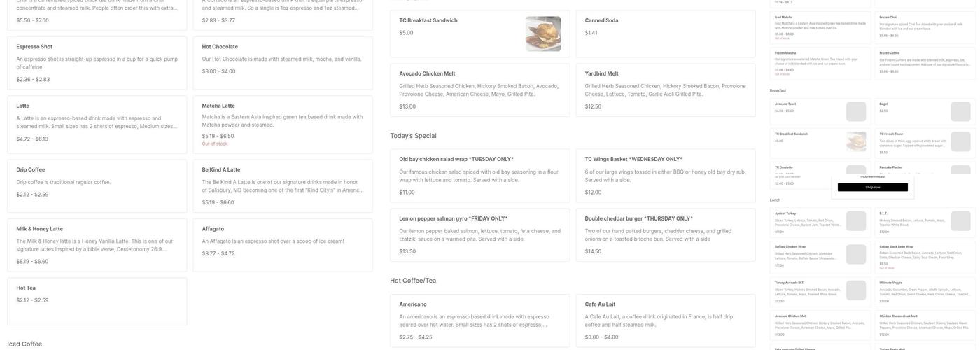Choose the Be Kind A Latte drink
This screenshot has width=980, height=350.
coord(282,185)
